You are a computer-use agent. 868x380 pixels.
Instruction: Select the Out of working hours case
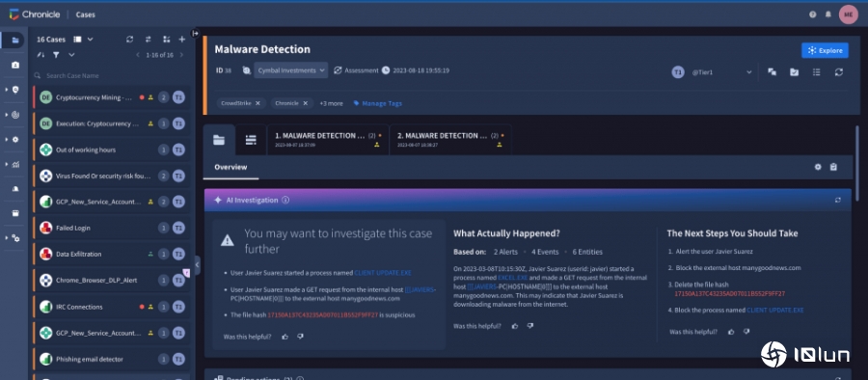coord(111,149)
